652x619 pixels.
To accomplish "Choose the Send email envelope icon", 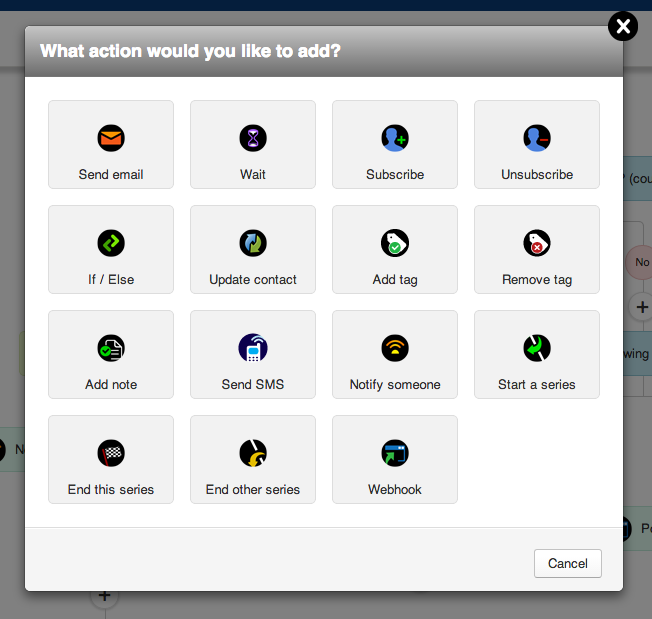I will click(111, 138).
